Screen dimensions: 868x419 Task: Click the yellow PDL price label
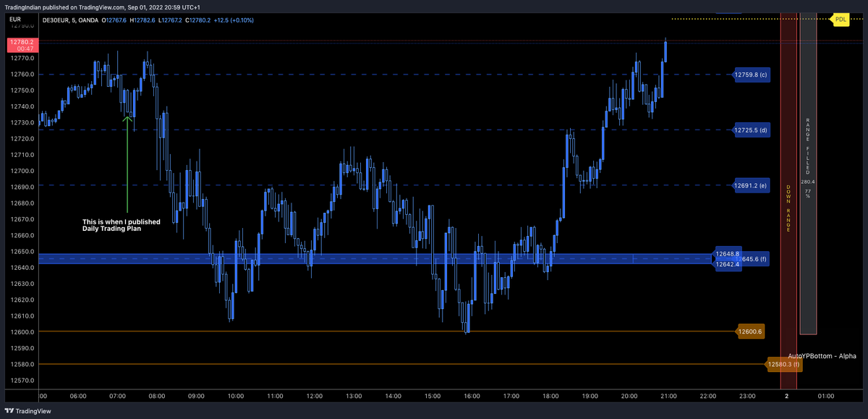[x=840, y=19]
